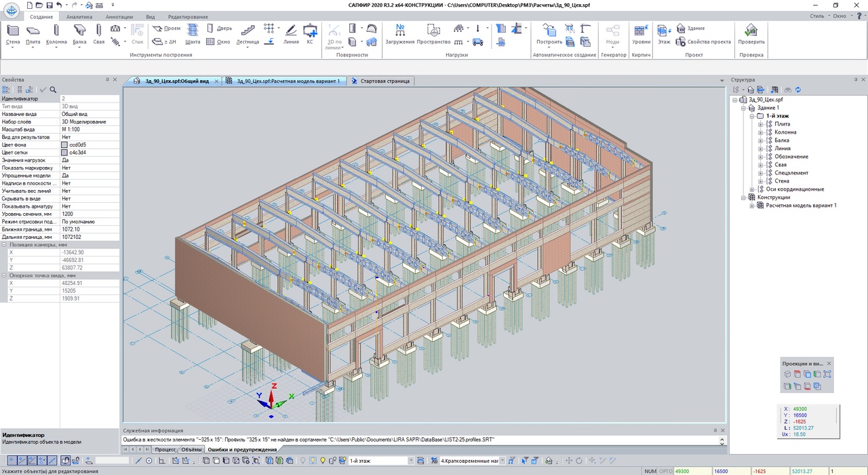Click the Здание building button
Viewport: 868px width, 475px height.
point(690,28)
